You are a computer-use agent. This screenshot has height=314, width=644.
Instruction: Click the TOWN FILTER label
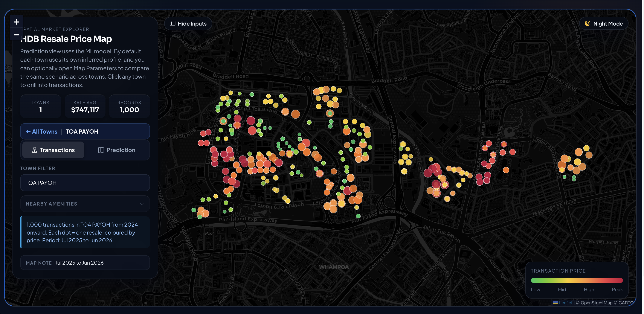(38, 169)
